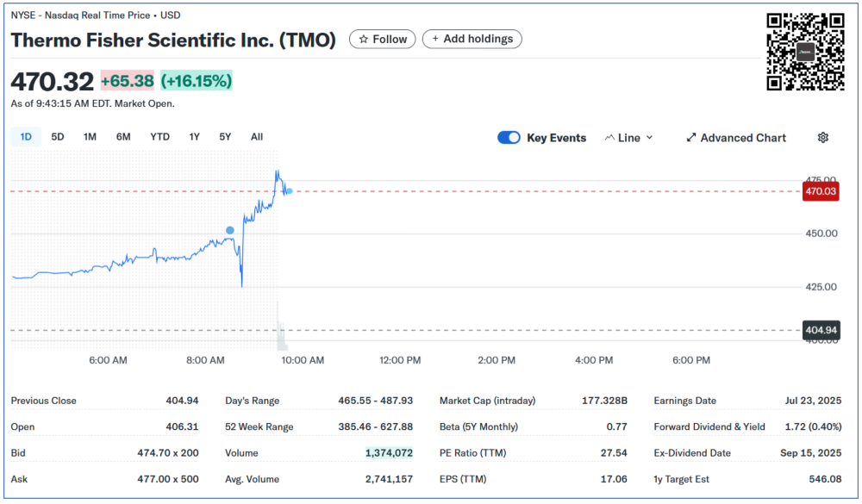Click the Volume value 1,374,072
The height and width of the screenshot is (504, 862).
click(x=389, y=453)
